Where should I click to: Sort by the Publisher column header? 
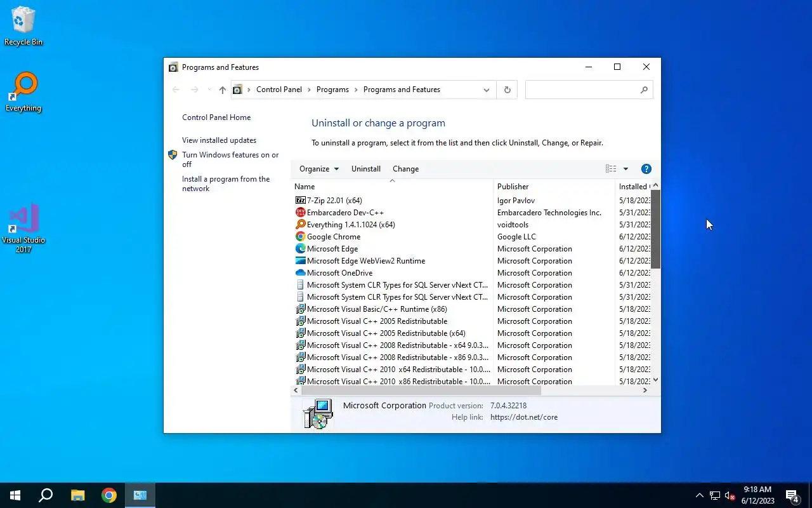554,187
